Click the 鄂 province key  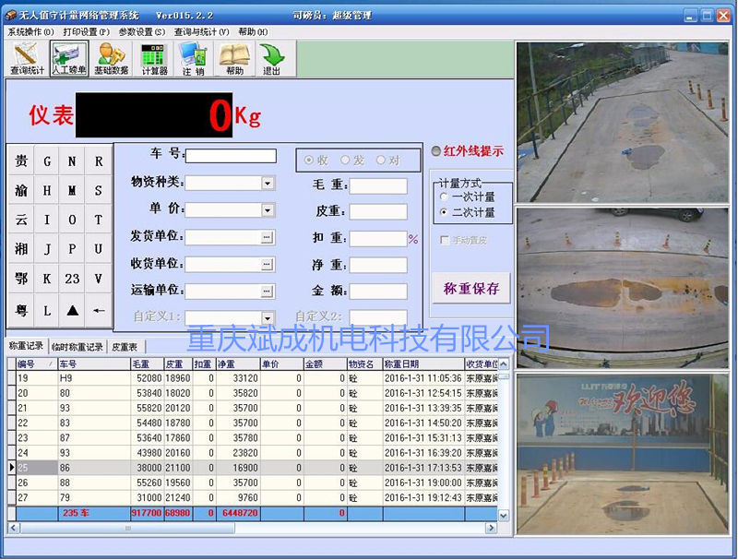pos(21,279)
